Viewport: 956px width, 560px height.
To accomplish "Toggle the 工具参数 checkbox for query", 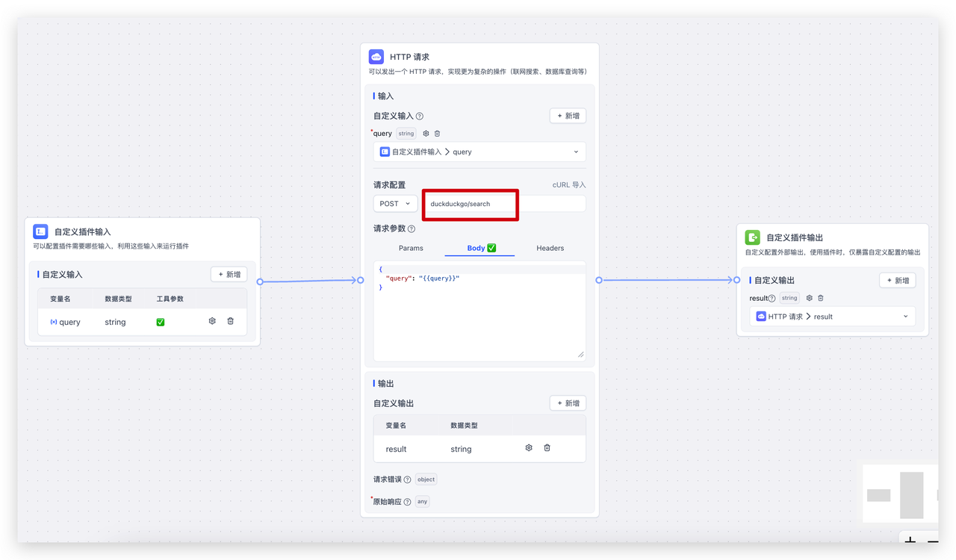I will 161,322.
